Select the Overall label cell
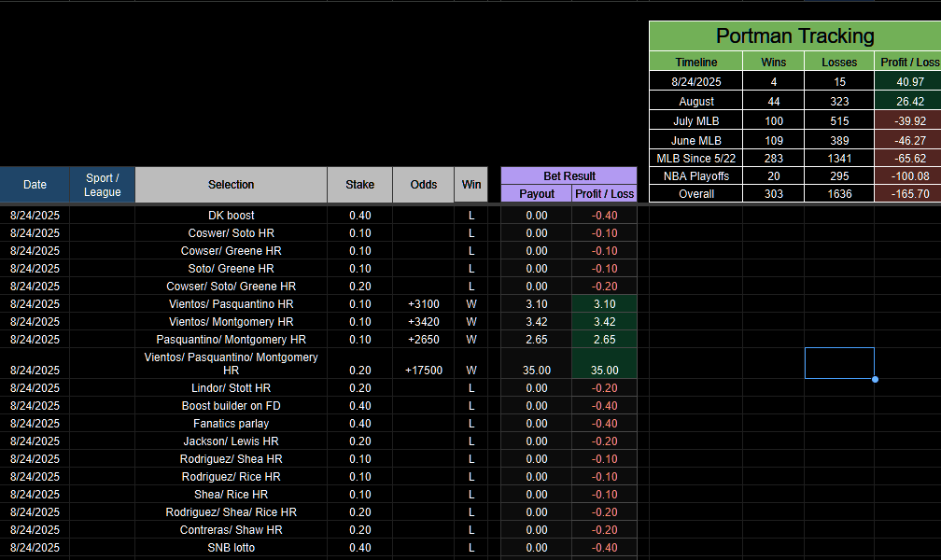Viewport: 941px width, 560px height. 696,194
